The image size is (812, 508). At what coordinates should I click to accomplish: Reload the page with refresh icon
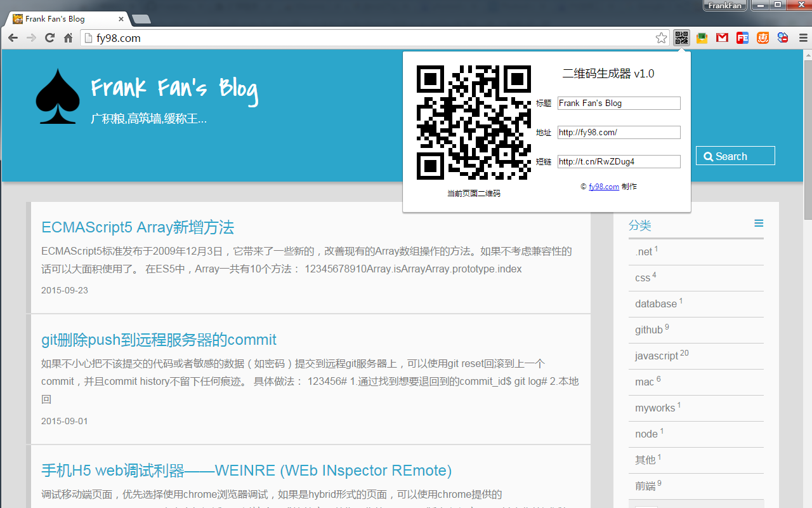pos(49,38)
